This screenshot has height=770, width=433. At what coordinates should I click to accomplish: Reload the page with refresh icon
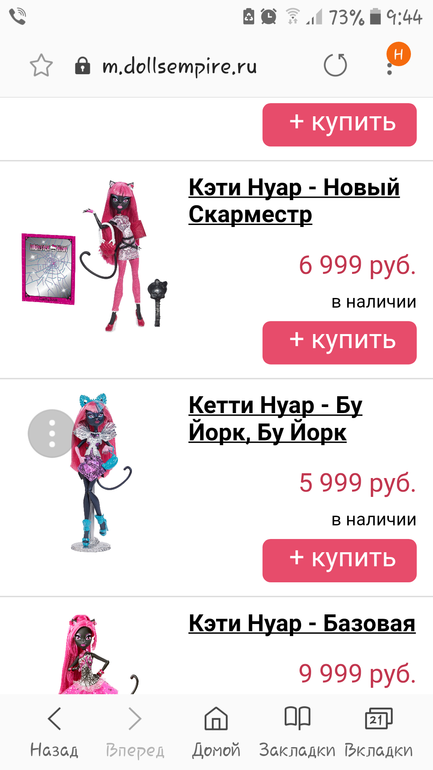tap(335, 66)
